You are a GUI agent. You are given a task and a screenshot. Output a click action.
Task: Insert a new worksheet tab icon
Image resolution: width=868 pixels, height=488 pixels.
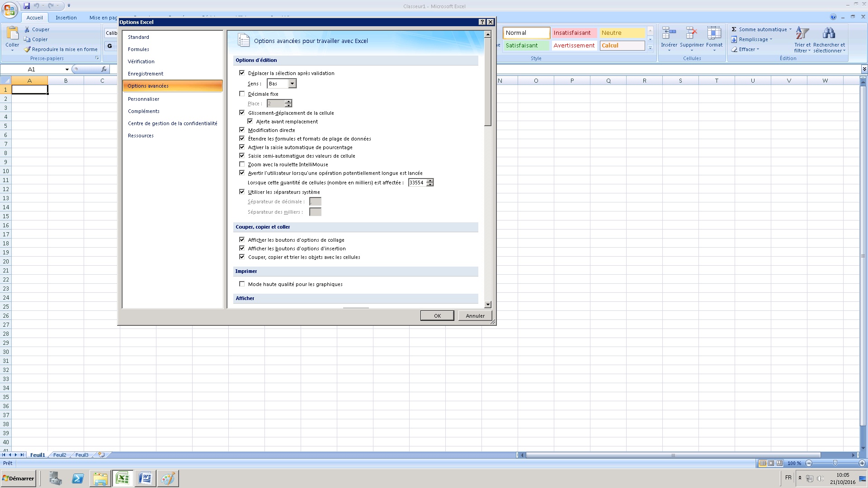(x=102, y=455)
